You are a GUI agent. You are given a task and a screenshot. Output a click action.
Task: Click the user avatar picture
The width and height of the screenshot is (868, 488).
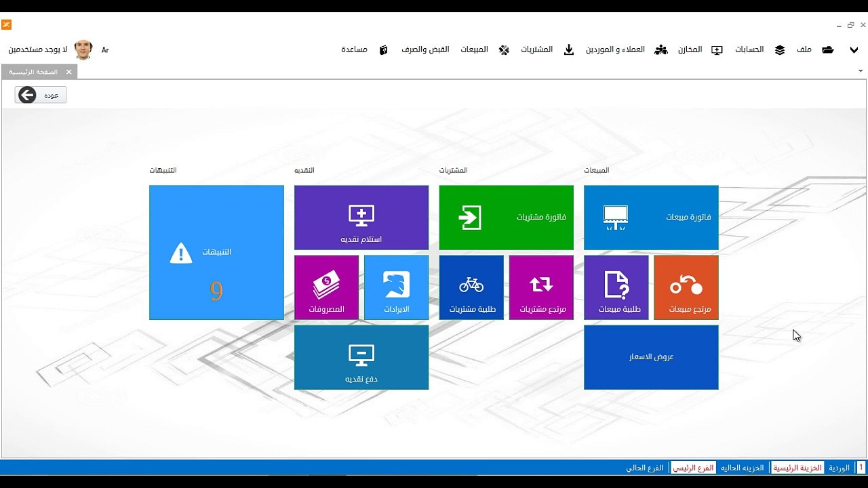83,49
